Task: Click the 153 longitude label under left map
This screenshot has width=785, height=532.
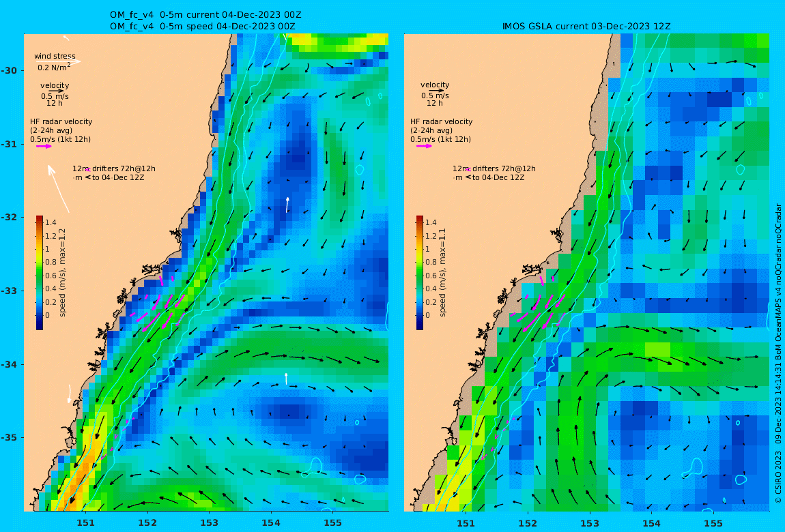Action: pyautogui.click(x=209, y=523)
